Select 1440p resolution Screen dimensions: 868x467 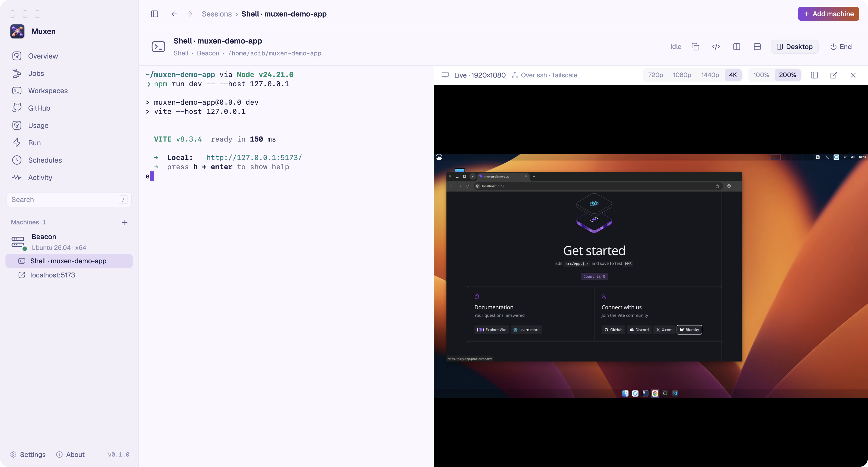(710, 75)
